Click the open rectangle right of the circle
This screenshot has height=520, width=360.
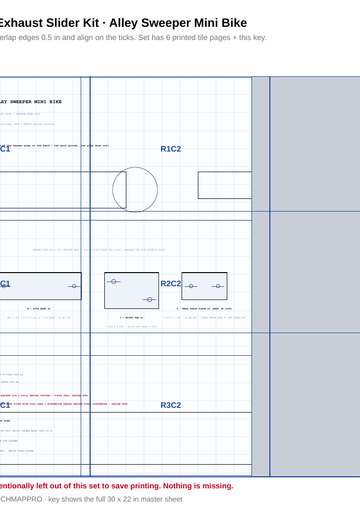click(x=225, y=185)
